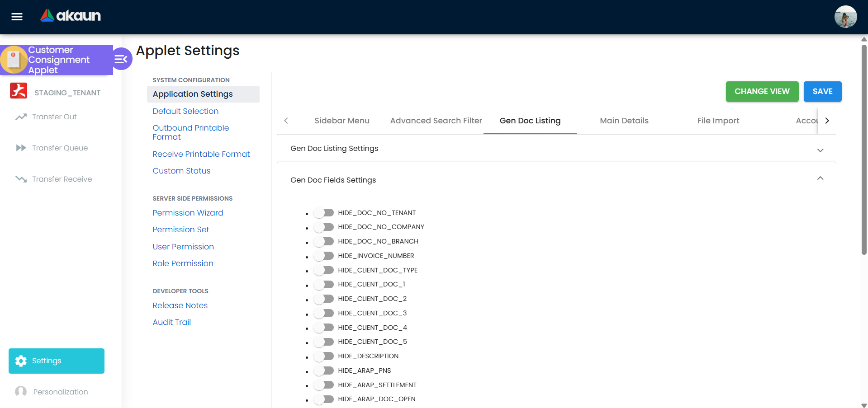The height and width of the screenshot is (408, 868).
Task: Select the Transfer Receive sidebar icon
Action: pyautogui.click(x=21, y=179)
